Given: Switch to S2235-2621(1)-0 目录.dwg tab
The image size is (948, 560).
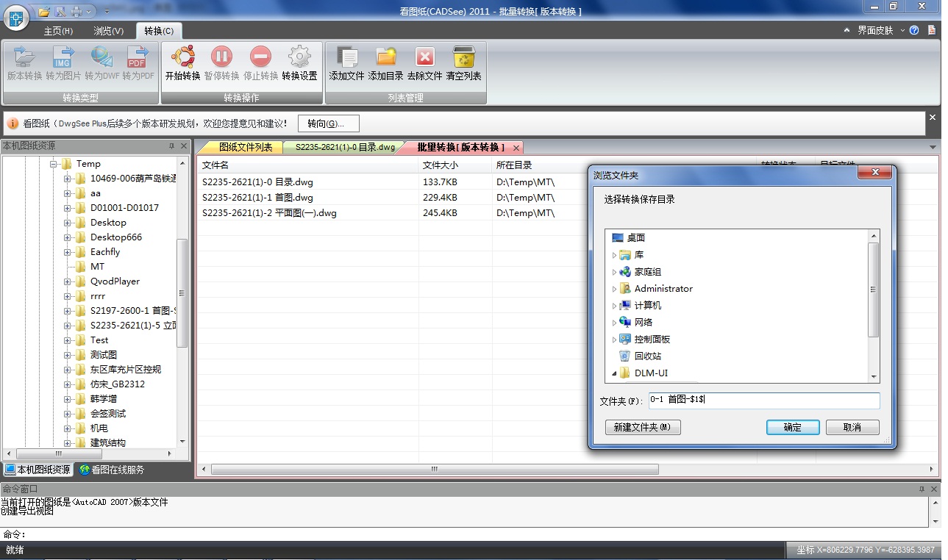Looking at the screenshot, I should [x=345, y=147].
